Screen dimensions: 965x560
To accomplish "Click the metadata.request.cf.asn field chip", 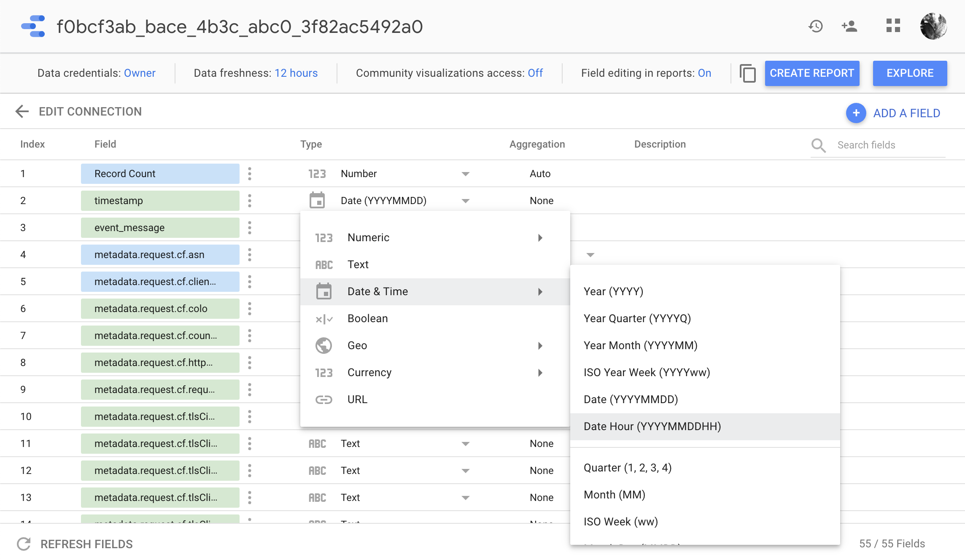I will click(x=160, y=255).
